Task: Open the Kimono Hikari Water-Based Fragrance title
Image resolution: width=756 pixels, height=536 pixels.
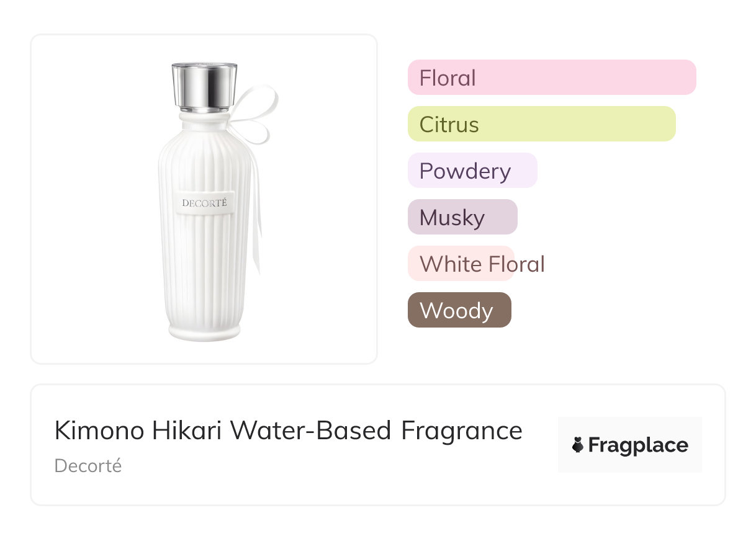Action: click(x=288, y=431)
